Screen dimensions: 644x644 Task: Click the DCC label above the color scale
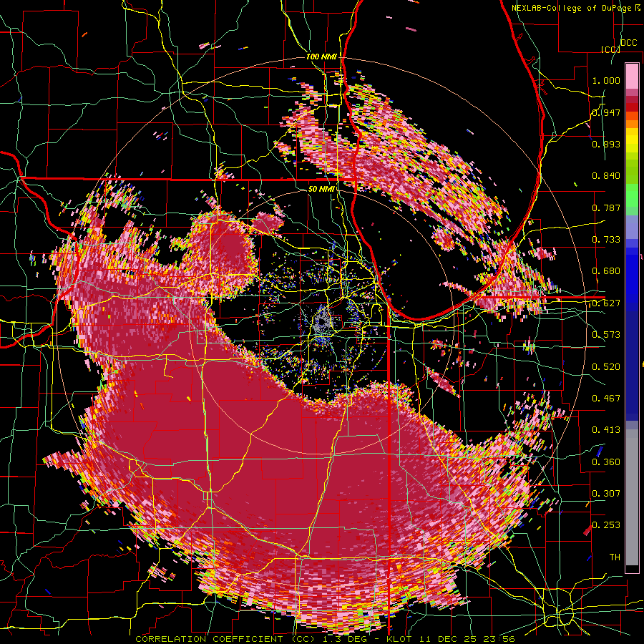point(628,43)
